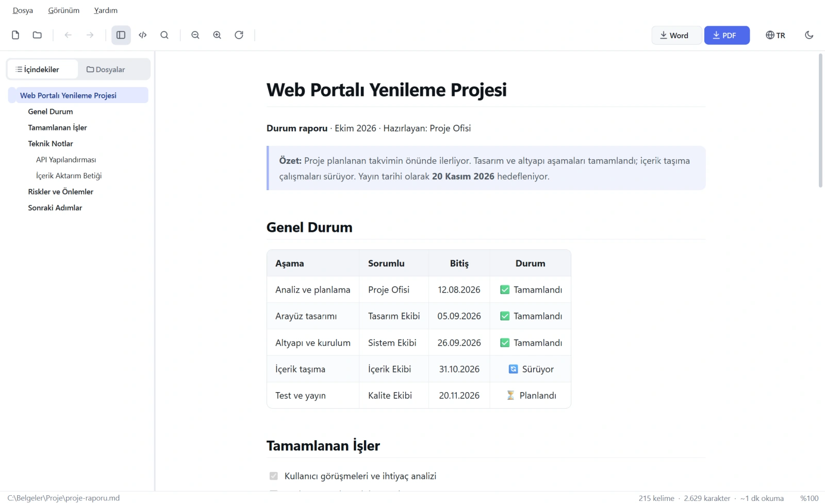Viewport: 825px width, 504px height.
Task: Show source code view icon
Action: coord(143,35)
